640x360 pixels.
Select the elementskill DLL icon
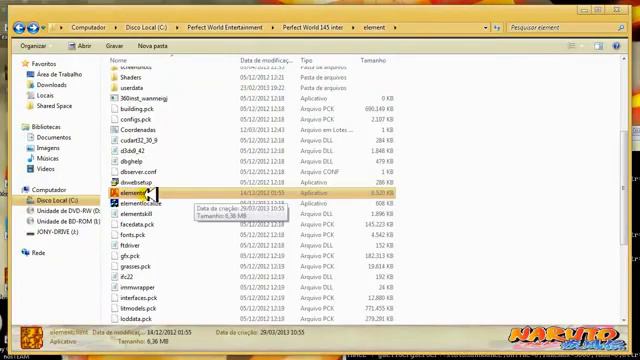point(114,214)
